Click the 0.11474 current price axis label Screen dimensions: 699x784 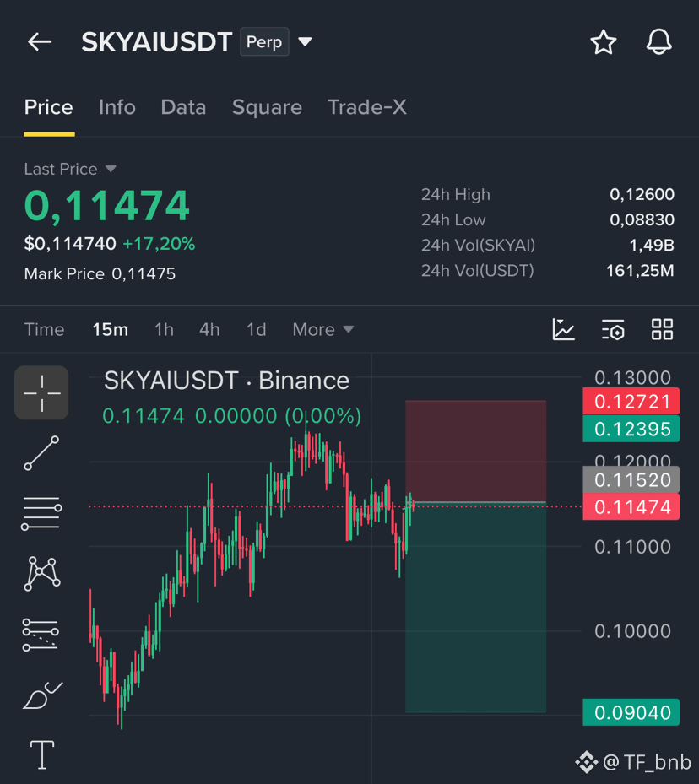(x=631, y=507)
